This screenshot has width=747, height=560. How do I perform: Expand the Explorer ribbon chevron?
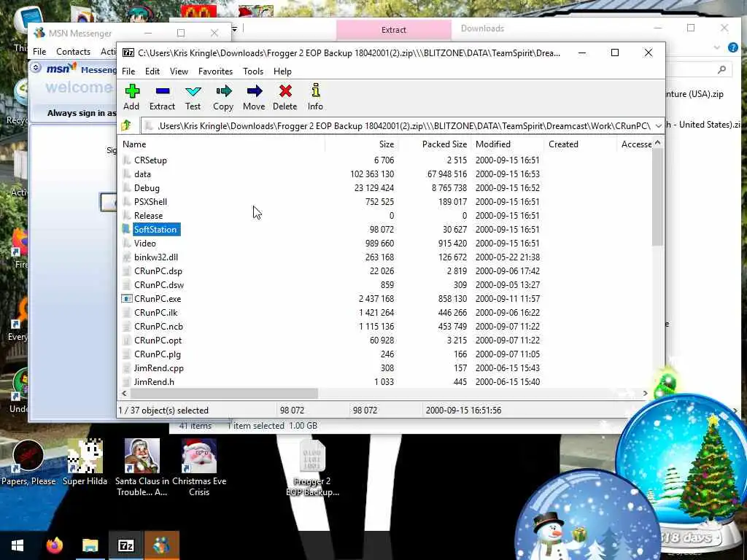716,47
